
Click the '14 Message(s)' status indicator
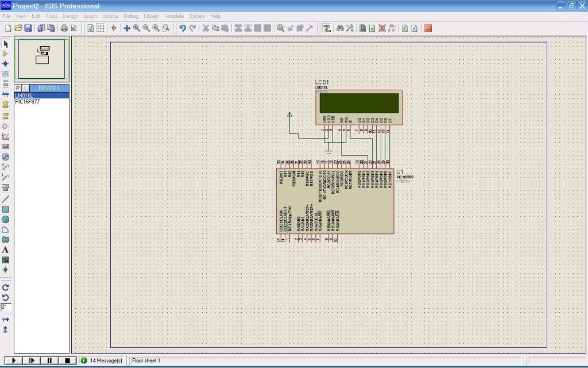[102, 361]
